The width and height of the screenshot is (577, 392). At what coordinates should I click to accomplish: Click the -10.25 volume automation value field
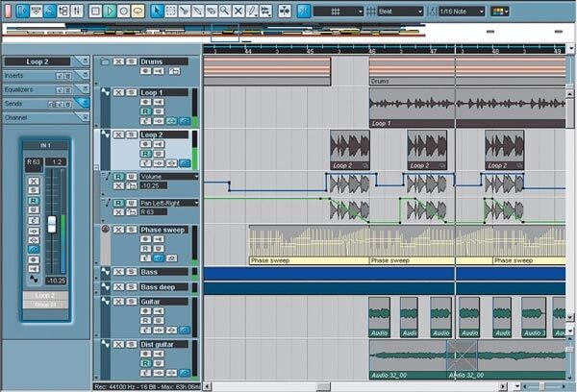[154, 186]
